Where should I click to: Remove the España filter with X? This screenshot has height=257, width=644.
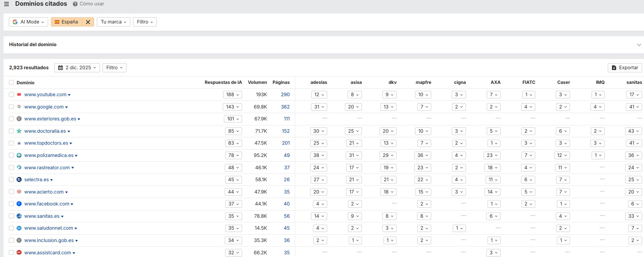point(88,22)
